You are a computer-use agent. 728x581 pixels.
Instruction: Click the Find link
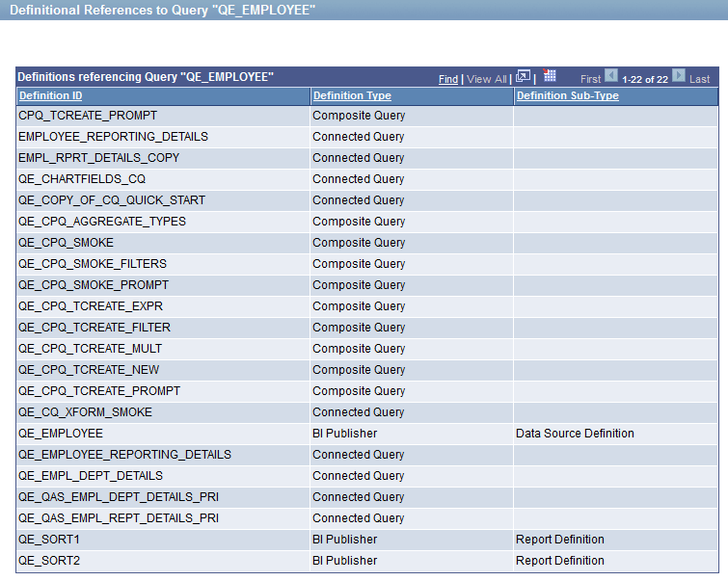click(448, 79)
